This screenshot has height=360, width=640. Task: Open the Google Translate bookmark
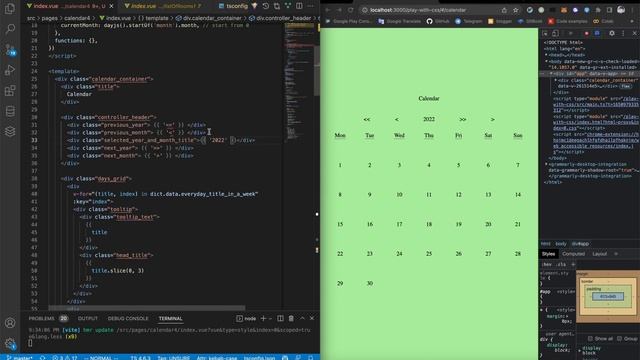click(400, 21)
